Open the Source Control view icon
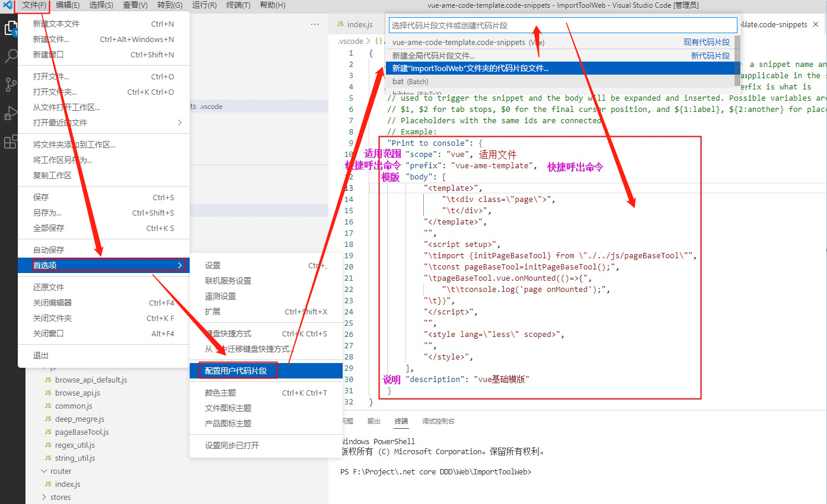This screenshot has width=827, height=504. 11,84
